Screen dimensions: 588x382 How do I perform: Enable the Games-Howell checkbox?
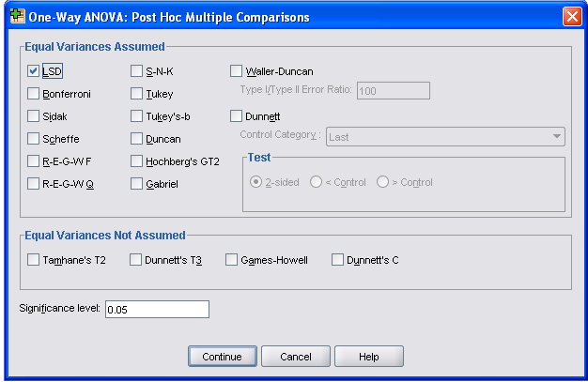231,260
